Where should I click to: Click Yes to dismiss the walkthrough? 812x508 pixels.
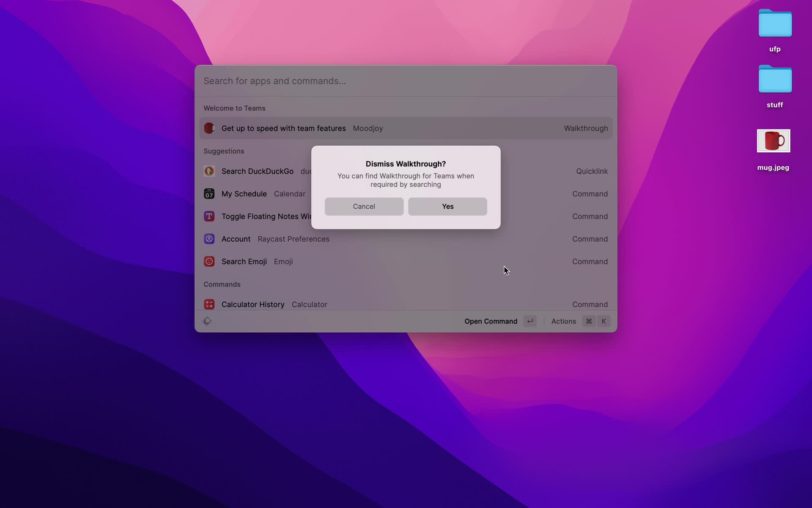pos(448,206)
